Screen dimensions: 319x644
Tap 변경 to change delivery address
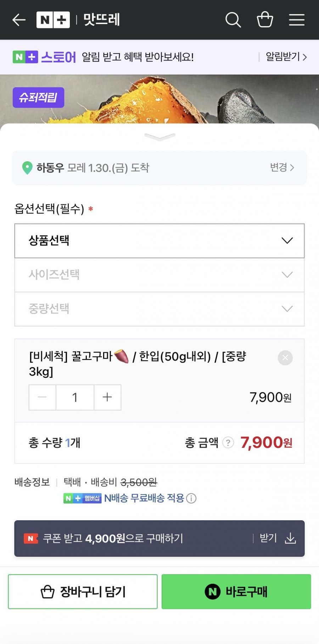(x=282, y=167)
